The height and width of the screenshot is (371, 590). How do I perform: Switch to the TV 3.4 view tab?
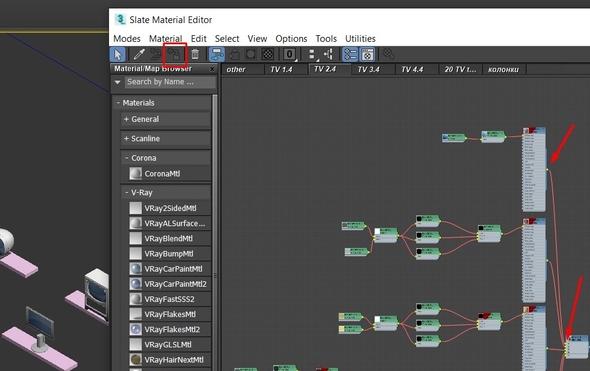(374, 70)
